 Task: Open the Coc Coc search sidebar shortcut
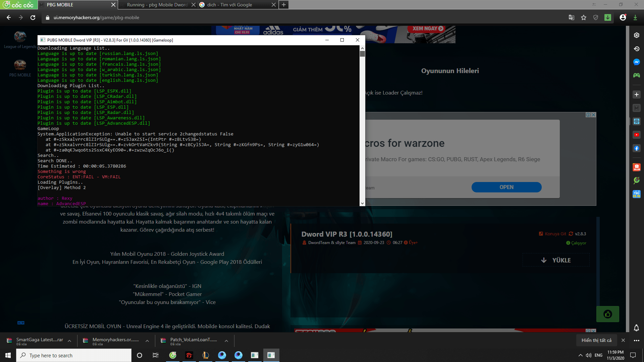point(636,180)
